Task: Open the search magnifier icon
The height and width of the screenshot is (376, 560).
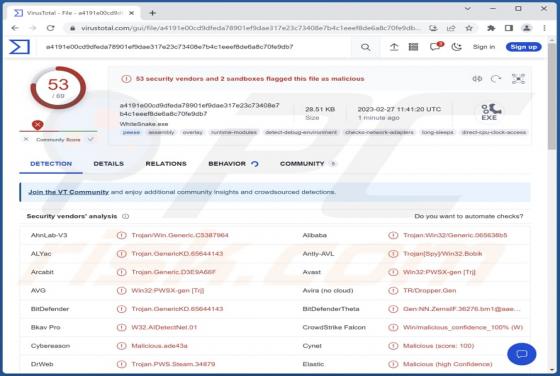Action: click(x=365, y=47)
